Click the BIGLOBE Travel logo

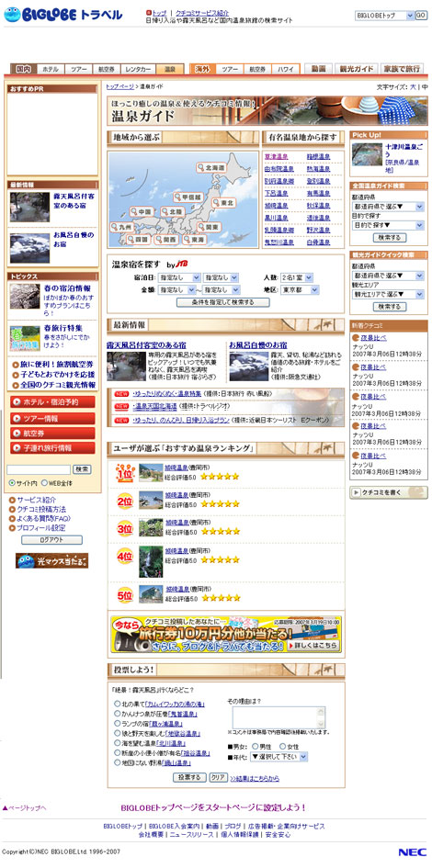click(63, 15)
